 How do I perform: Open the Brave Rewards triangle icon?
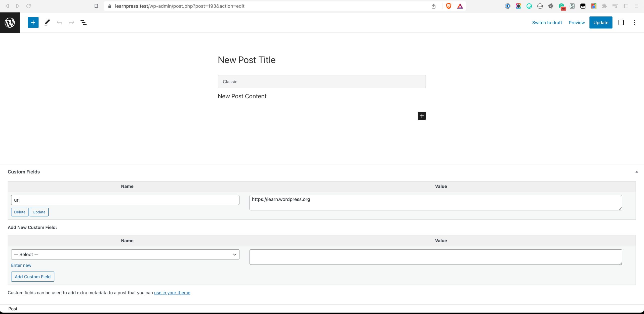pos(460,6)
